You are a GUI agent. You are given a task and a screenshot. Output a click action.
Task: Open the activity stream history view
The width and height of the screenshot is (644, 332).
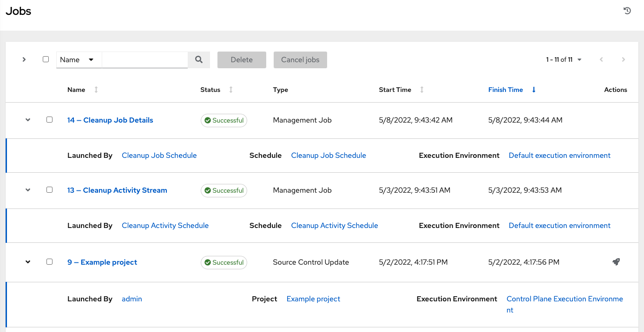[x=627, y=10]
